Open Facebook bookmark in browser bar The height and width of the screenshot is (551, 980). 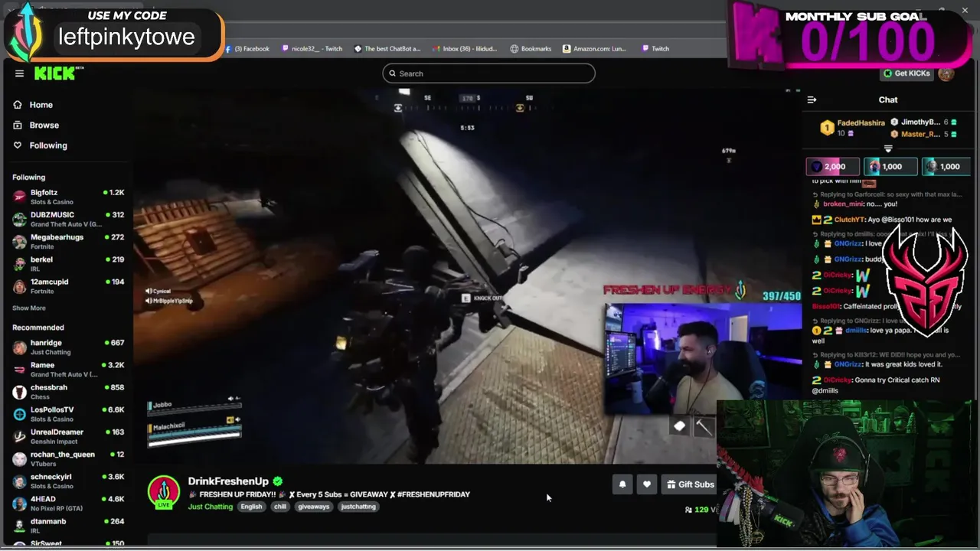(x=247, y=49)
